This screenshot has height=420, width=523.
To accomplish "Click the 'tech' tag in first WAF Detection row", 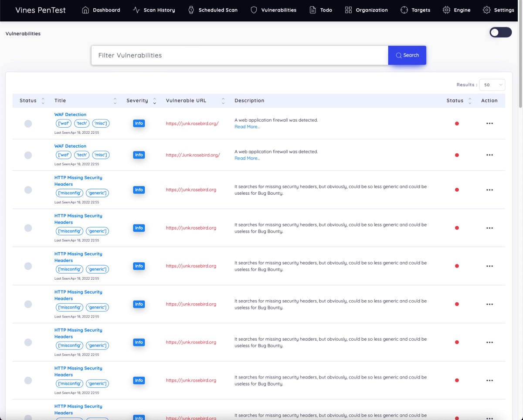I will [82, 123].
